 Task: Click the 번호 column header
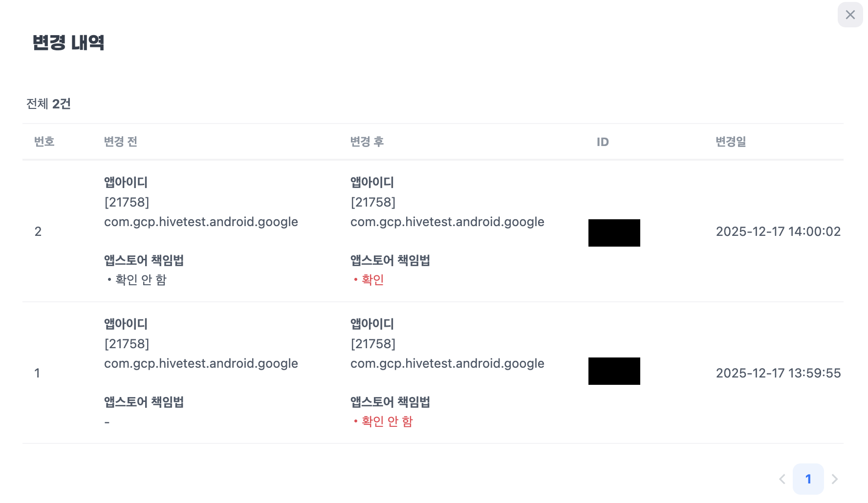click(44, 142)
